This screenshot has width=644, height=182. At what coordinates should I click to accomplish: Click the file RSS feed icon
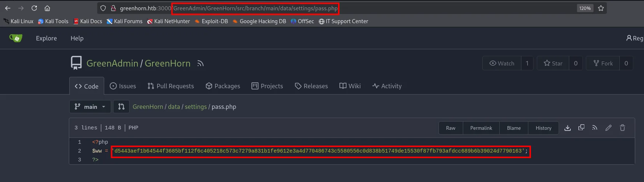595,128
